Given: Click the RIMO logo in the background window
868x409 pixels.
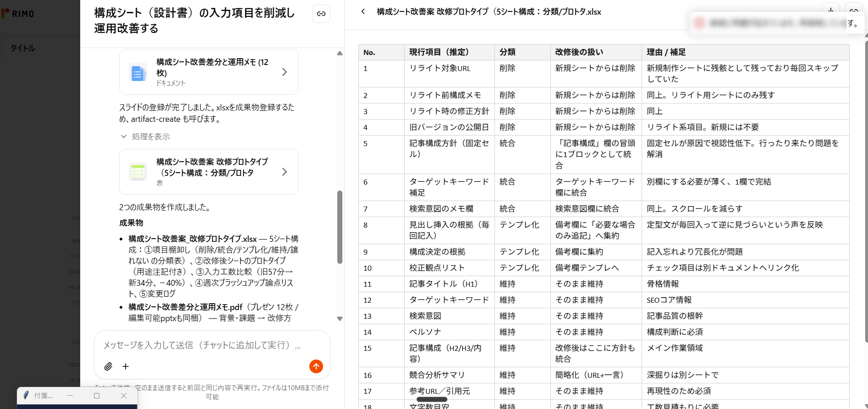Looking at the screenshot, I should coord(17,14).
